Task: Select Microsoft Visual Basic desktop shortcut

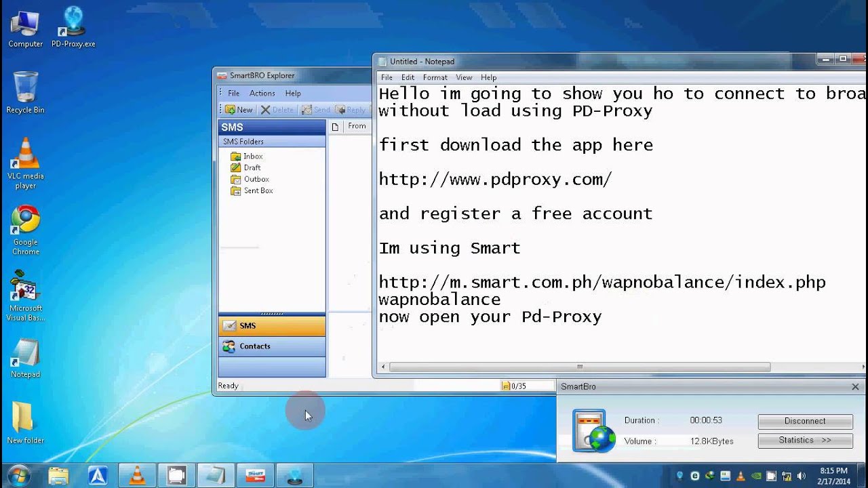Action: click(25, 296)
